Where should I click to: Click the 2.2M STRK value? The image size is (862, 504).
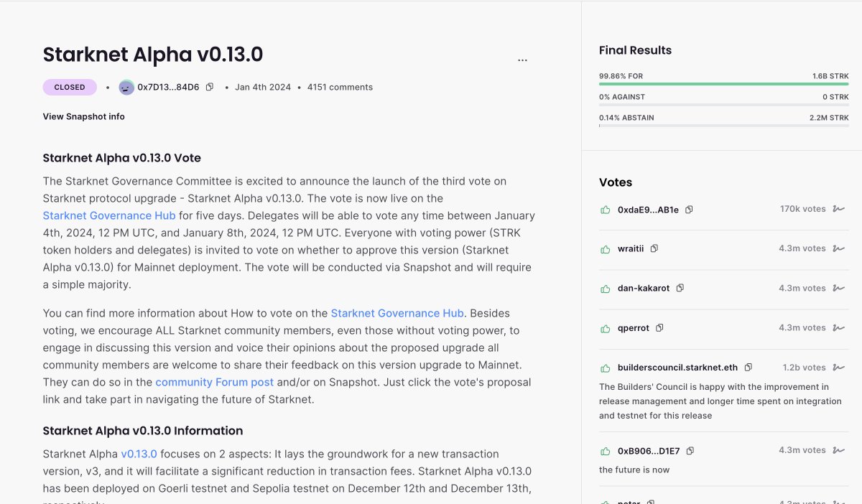click(x=829, y=118)
